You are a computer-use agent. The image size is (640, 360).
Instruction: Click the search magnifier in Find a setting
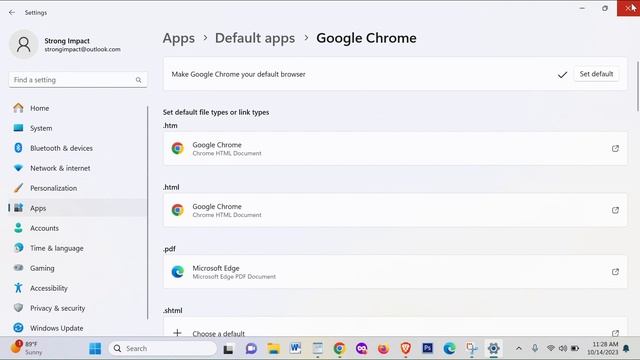point(138,80)
